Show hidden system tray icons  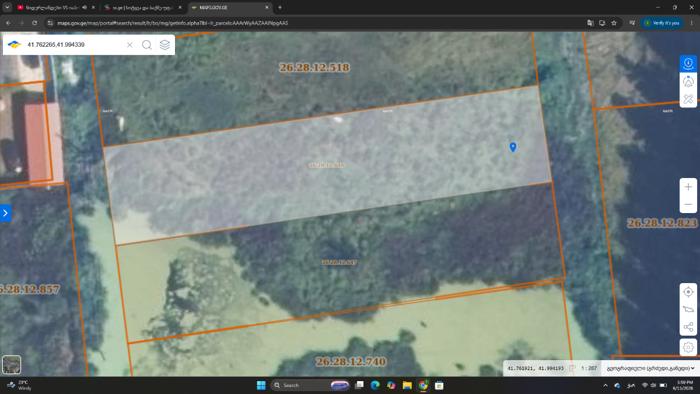coord(605,386)
